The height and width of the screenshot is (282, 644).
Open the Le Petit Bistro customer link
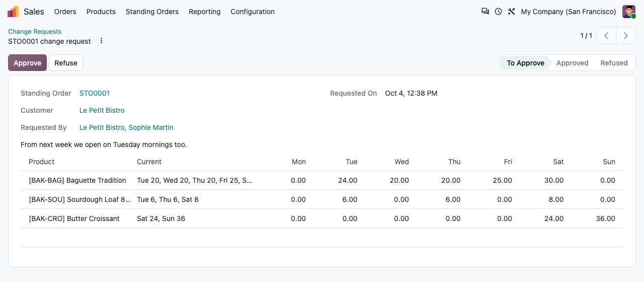[102, 110]
